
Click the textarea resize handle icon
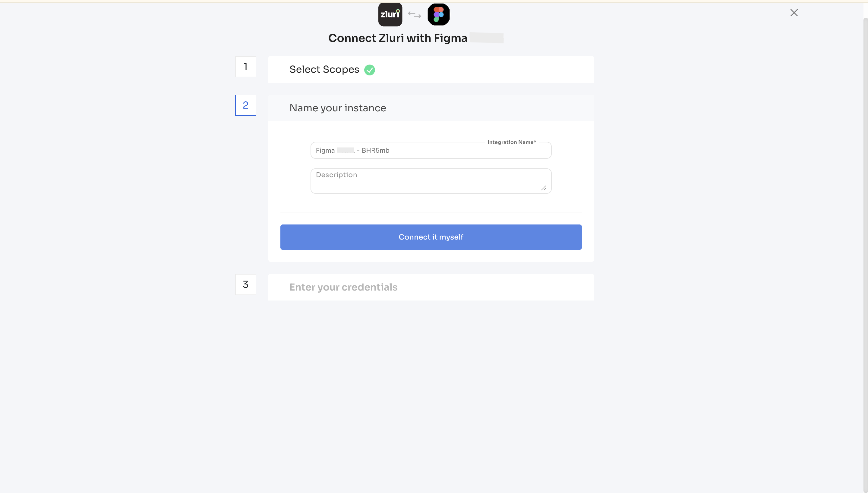coord(544,188)
